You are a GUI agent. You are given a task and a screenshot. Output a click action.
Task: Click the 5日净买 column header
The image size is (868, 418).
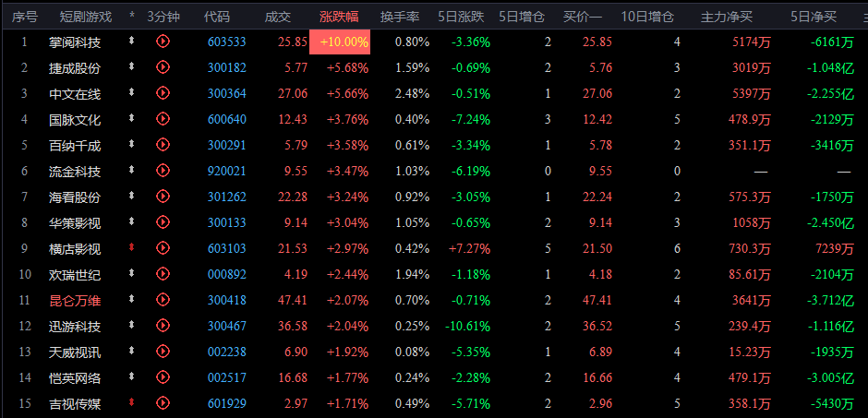pos(814,17)
